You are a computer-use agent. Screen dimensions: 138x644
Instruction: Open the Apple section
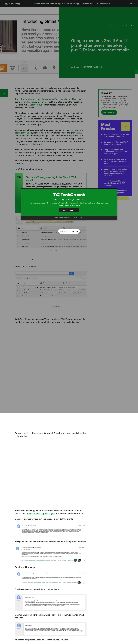pyautogui.click(x=61, y=4)
